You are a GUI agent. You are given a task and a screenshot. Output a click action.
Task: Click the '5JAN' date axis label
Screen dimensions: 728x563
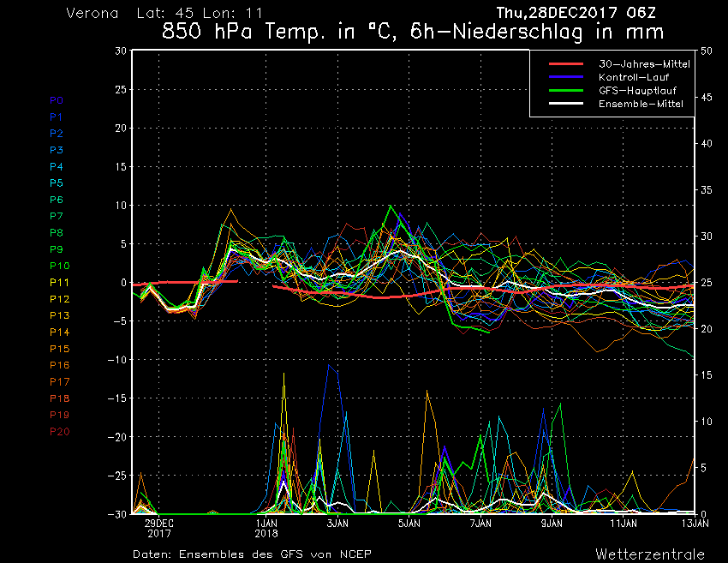click(x=409, y=524)
